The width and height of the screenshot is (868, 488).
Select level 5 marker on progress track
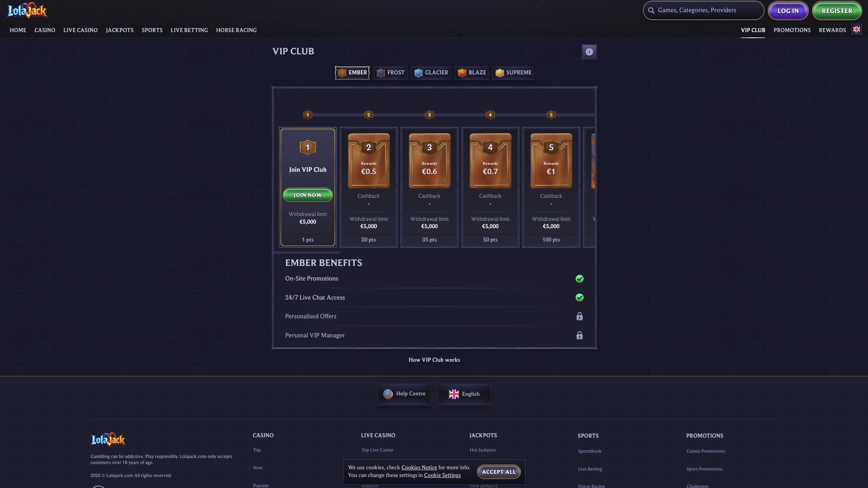[x=551, y=115]
